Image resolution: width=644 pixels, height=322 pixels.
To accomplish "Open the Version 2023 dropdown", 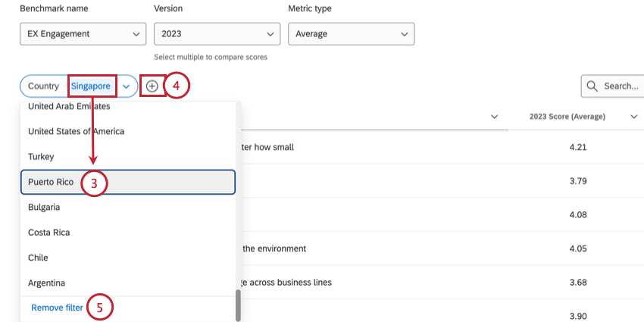I will point(217,34).
